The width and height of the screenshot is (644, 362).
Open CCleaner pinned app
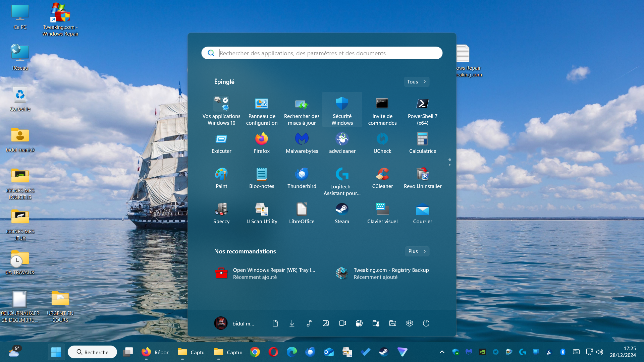pyautogui.click(x=382, y=178)
